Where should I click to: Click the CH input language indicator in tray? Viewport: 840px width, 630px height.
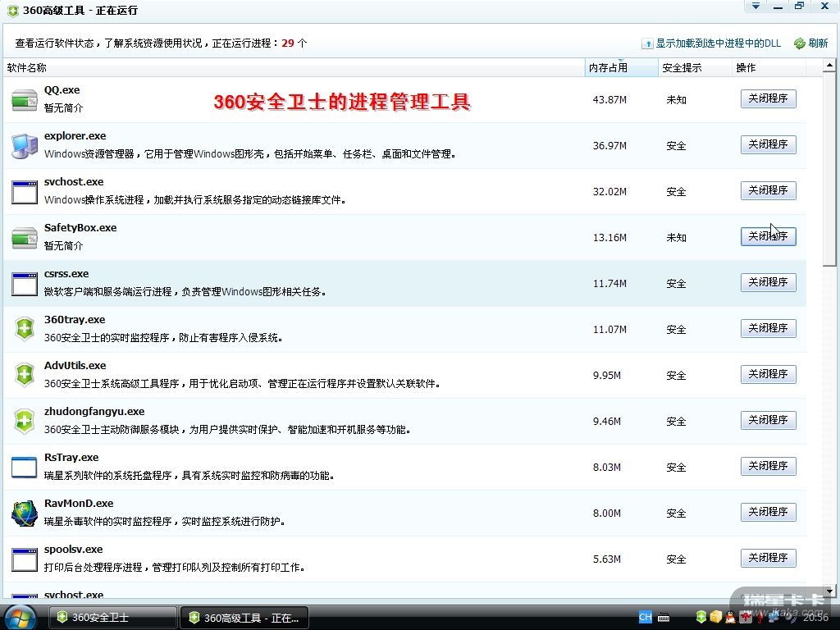[x=646, y=617]
